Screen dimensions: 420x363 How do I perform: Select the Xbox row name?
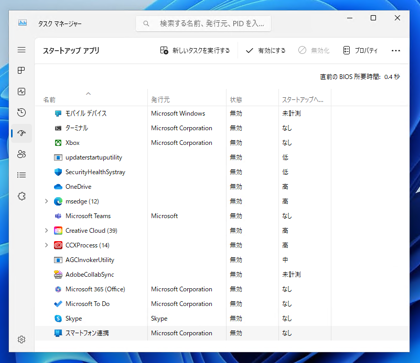(x=72, y=143)
